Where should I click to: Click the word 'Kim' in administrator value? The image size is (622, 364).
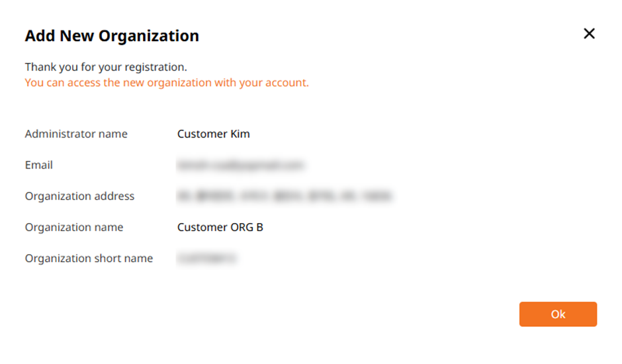coord(240,134)
